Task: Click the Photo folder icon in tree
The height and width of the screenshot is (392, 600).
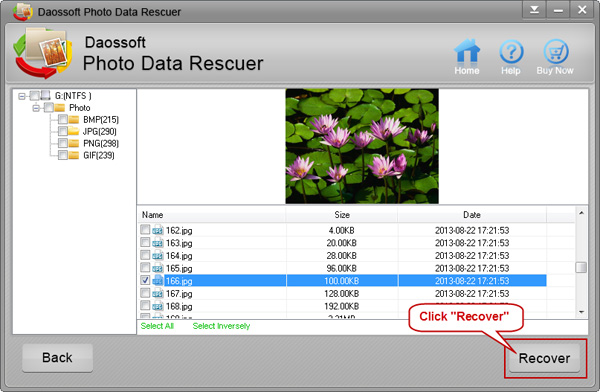Action: (59, 108)
